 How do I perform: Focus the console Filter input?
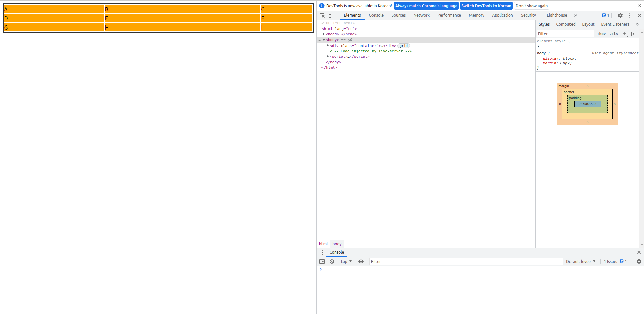pyautogui.click(x=466, y=262)
